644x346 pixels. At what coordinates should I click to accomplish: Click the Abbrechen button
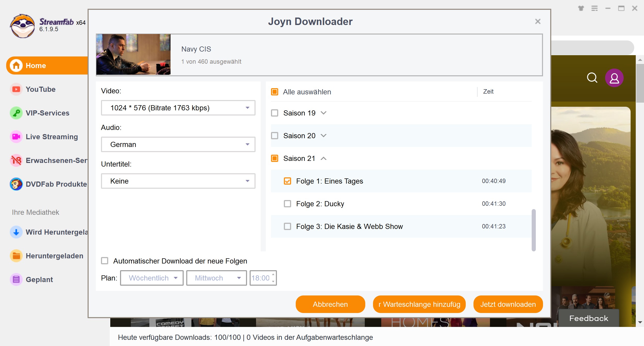point(330,304)
